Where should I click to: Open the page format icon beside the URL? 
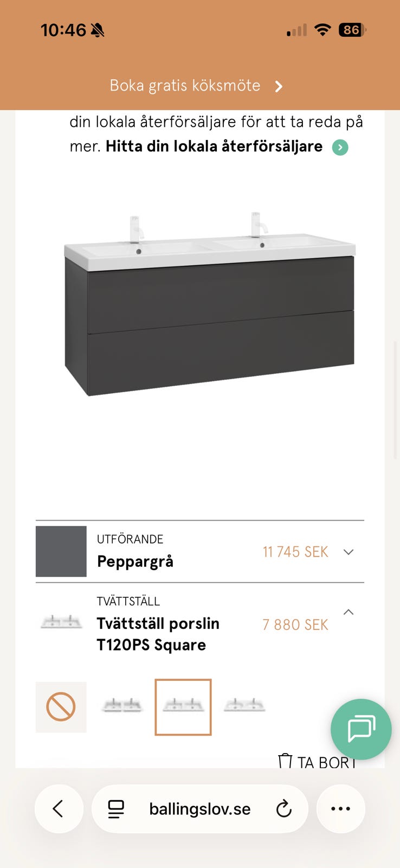tap(116, 809)
